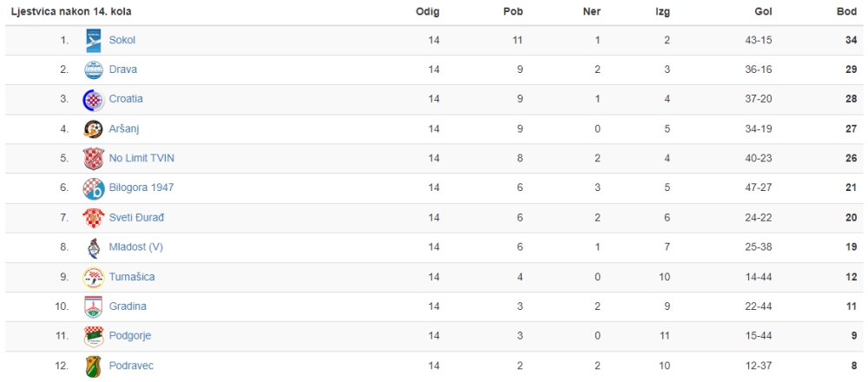This screenshot has width=868, height=382.
Task: Click the Podravec green-yellow crest
Action: click(94, 366)
